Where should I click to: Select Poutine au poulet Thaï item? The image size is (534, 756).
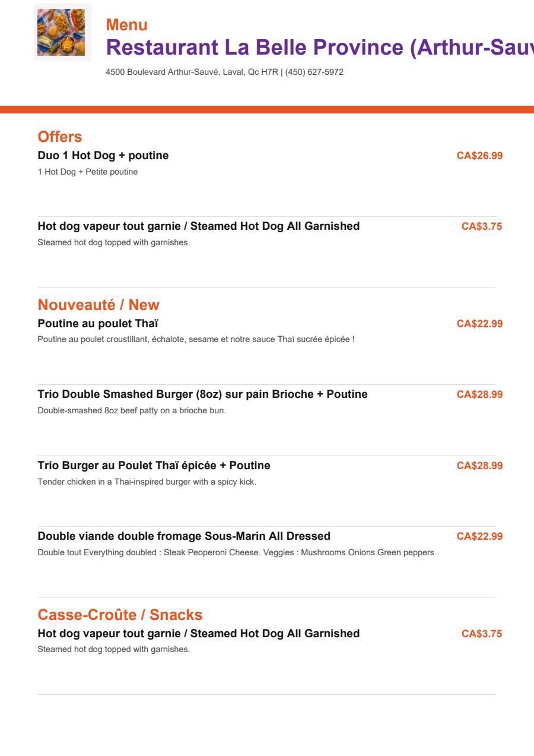(x=98, y=324)
